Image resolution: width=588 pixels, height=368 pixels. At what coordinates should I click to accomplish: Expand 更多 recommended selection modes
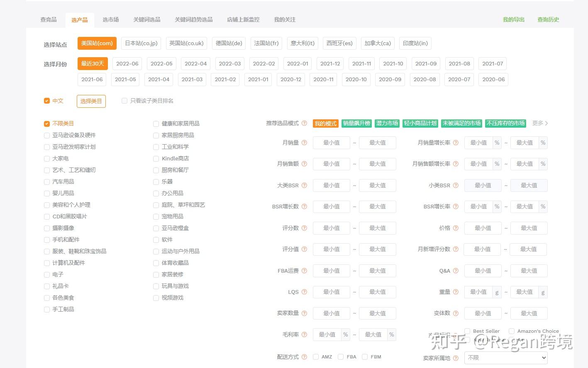tap(540, 123)
